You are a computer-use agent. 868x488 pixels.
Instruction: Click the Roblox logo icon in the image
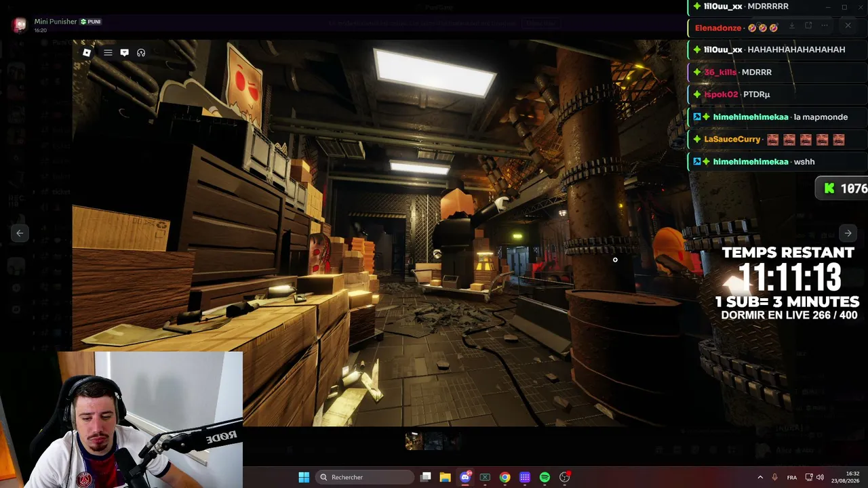[x=87, y=52]
